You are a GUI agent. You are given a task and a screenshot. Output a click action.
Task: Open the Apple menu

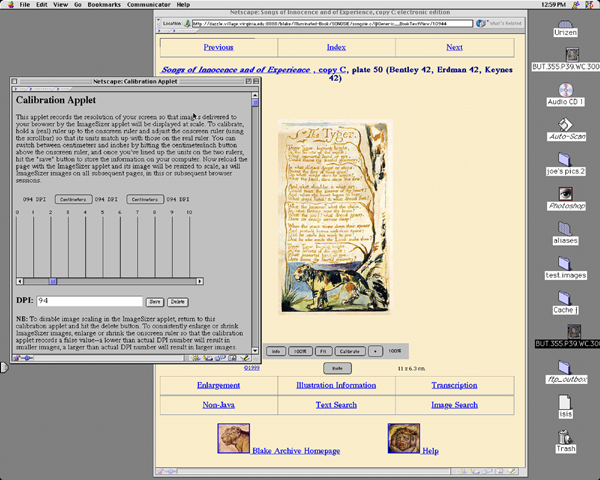11,5
